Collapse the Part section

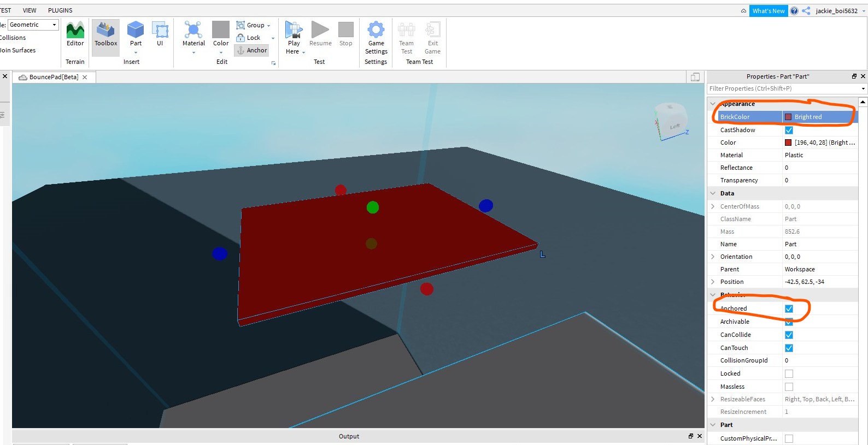pyautogui.click(x=713, y=425)
